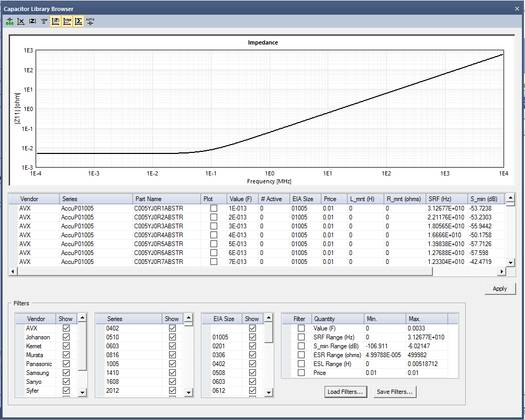Click the Load Filters... button

click(346, 392)
